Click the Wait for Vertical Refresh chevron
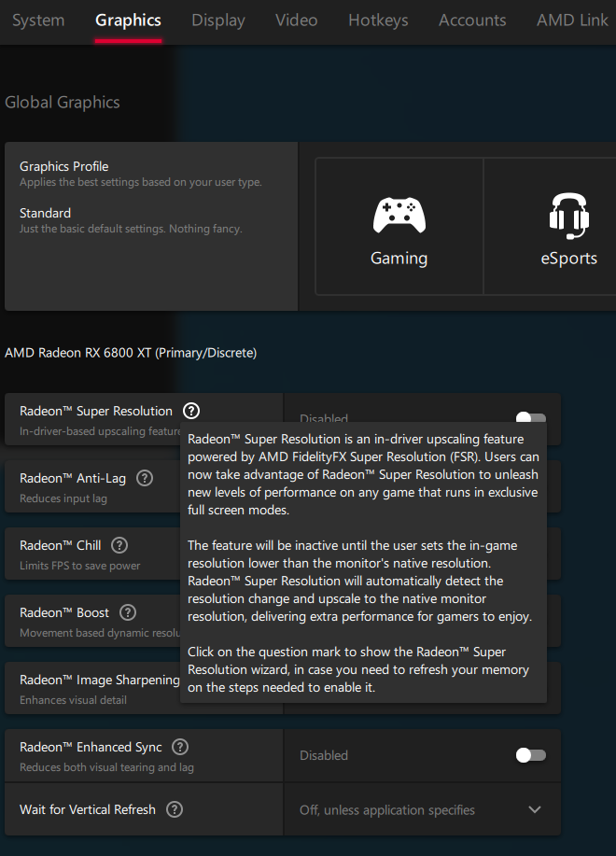The image size is (616, 856). coord(535,810)
